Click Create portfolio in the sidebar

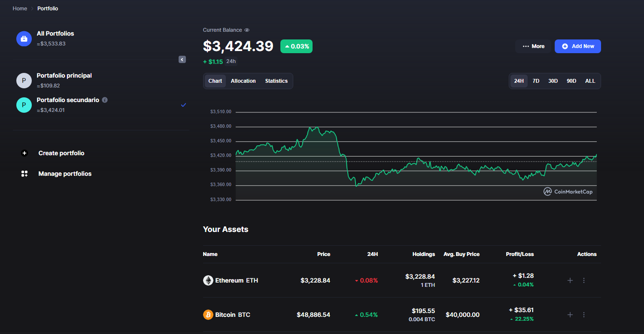(x=61, y=153)
